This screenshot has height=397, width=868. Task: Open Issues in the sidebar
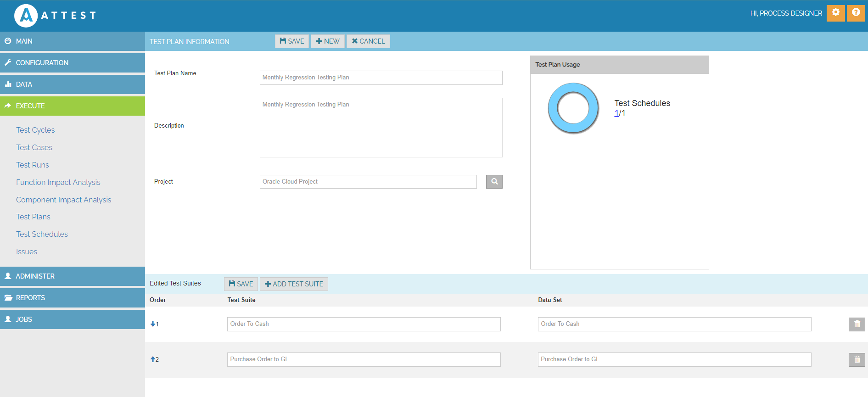click(x=27, y=252)
